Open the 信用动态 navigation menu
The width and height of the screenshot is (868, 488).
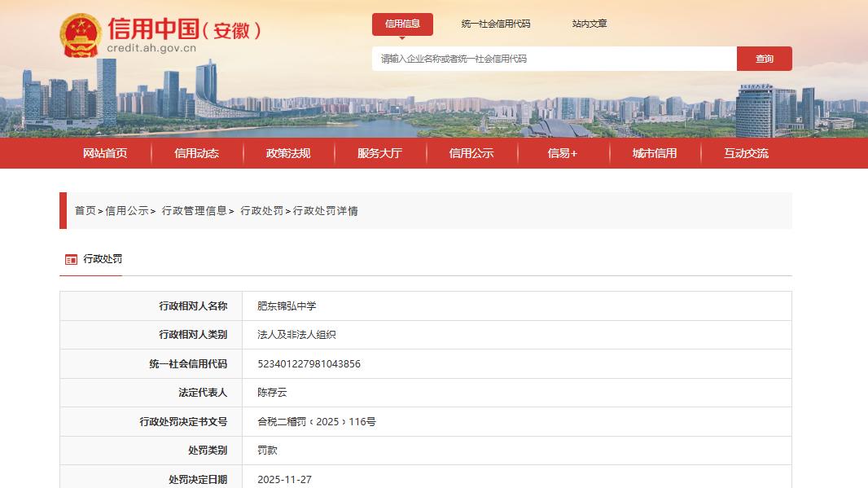point(195,153)
